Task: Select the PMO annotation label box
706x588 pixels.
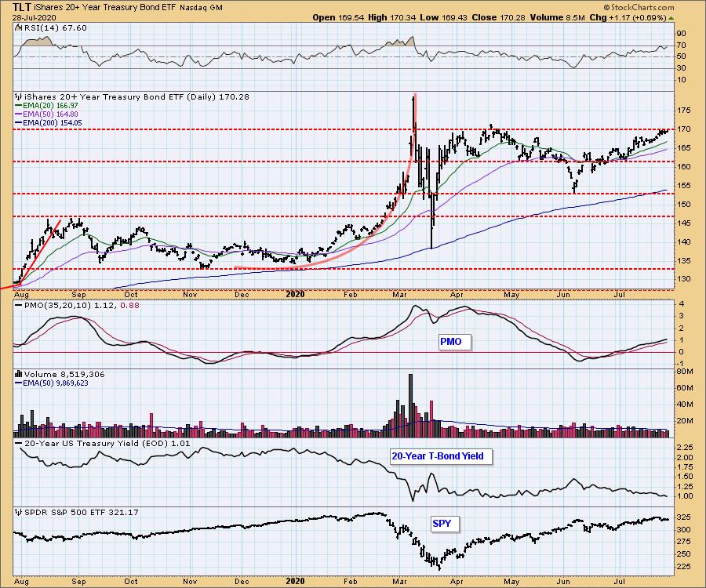Action: 454,342
